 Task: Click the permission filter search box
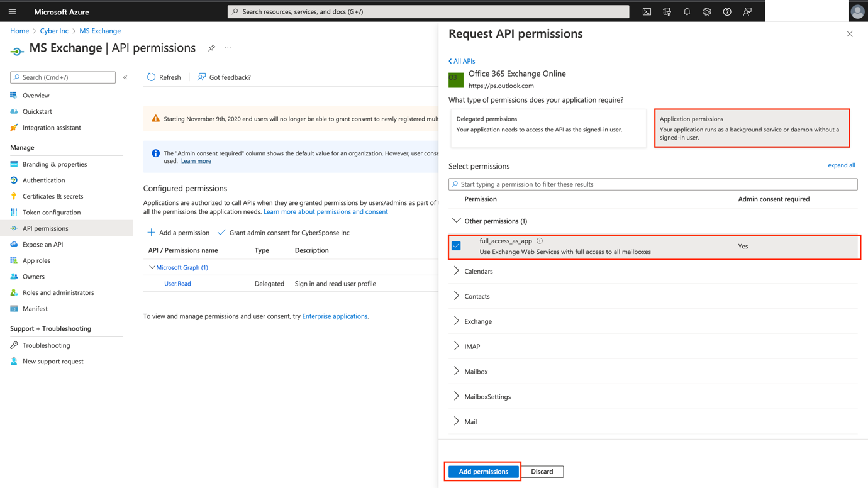653,184
